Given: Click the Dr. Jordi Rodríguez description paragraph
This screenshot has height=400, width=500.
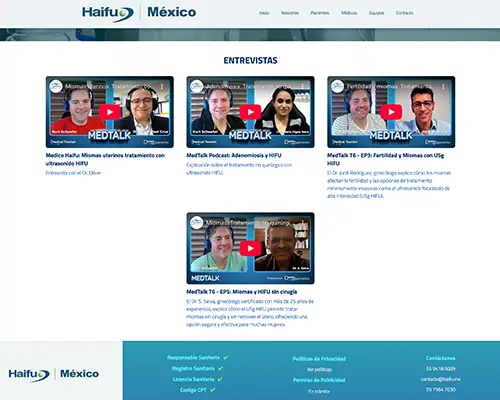Looking at the screenshot, I should click(x=389, y=184).
